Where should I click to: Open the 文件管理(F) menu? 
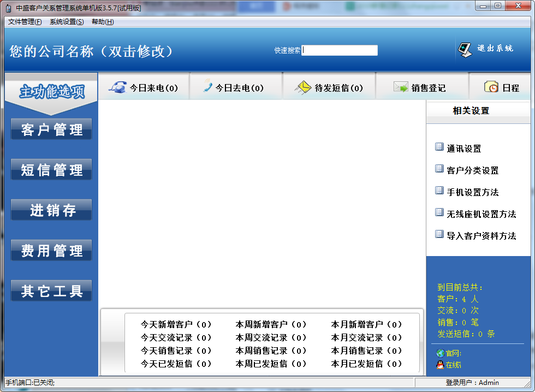[x=25, y=22]
